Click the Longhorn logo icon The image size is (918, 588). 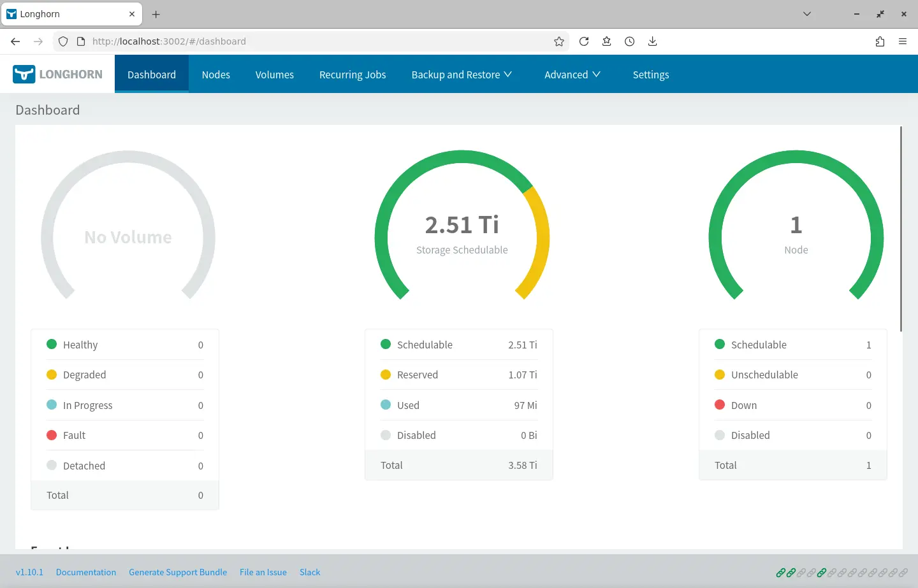coord(24,74)
